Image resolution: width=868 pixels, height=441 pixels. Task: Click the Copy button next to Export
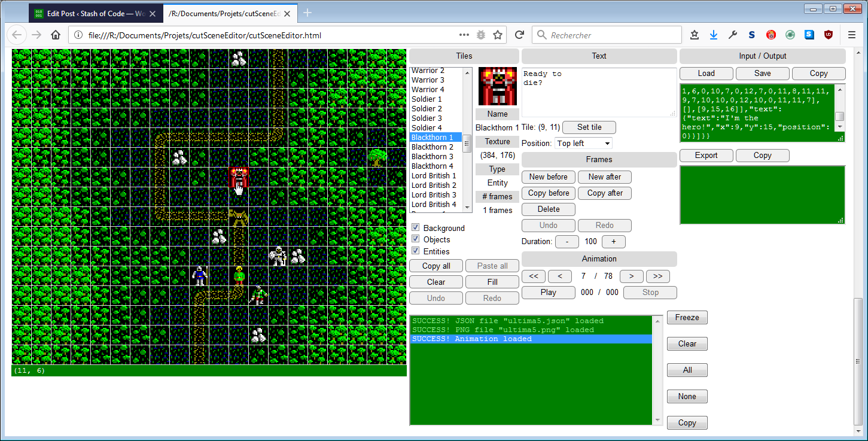coord(763,156)
